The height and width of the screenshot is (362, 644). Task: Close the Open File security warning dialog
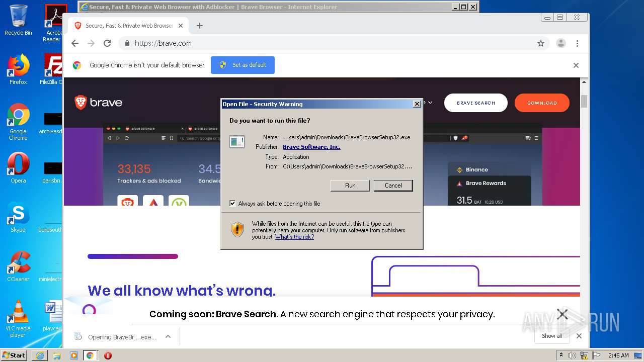(x=417, y=104)
